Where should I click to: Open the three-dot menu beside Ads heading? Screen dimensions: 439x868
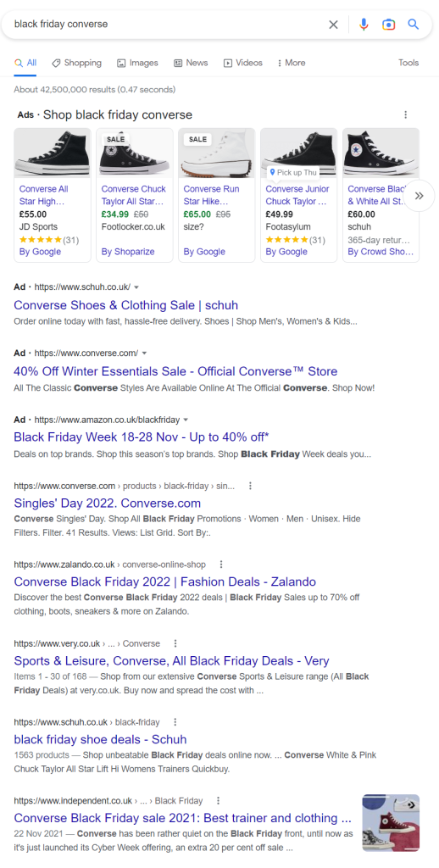coord(406,114)
